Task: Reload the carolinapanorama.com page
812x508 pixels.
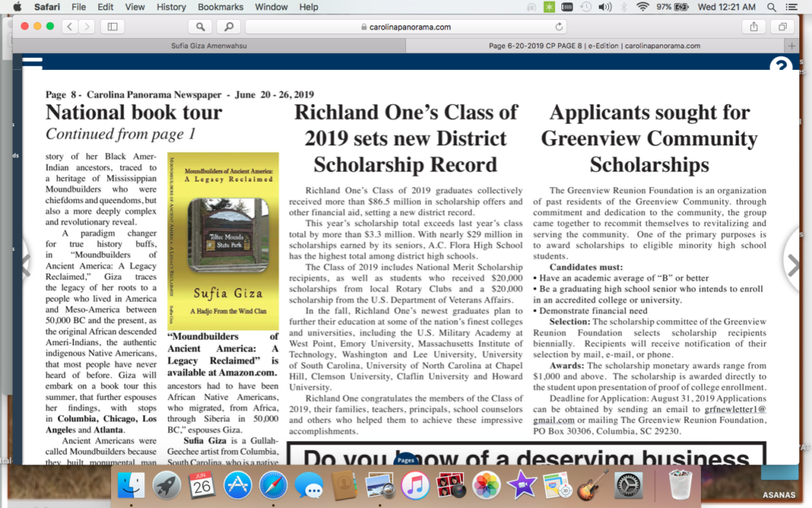Action: pos(559,26)
